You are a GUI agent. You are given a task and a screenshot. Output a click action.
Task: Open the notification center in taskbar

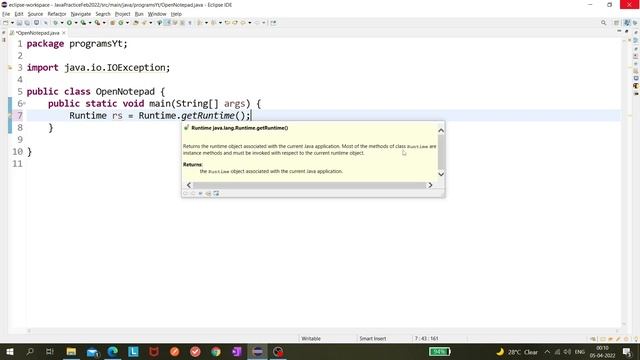tap(627, 352)
